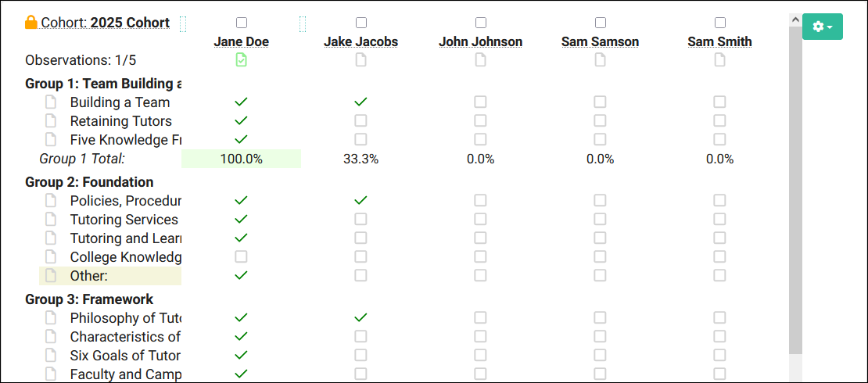The width and height of the screenshot is (868, 383).
Task: Click the document icon beside Tutoring Services
Action: click(x=51, y=219)
